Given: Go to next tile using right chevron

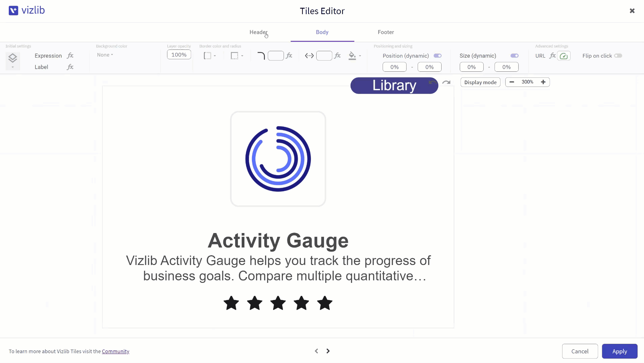Looking at the screenshot, I should [x=328, y=351].
